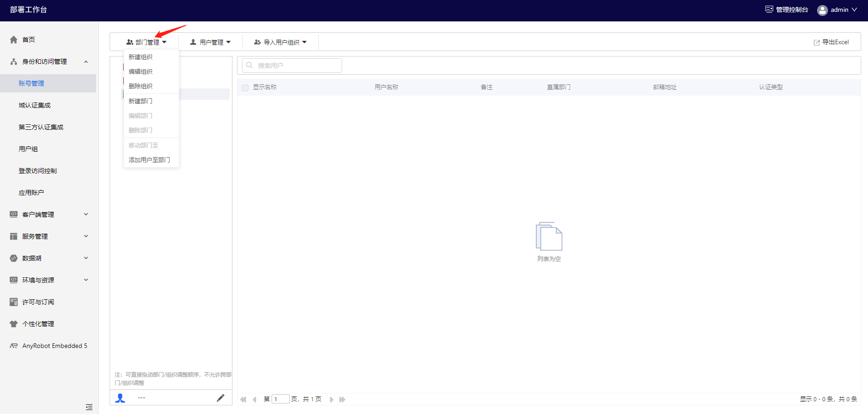Go to previous page of user list
The height and width of the screenshot is (414, 868).
click(x=254, y=399)
